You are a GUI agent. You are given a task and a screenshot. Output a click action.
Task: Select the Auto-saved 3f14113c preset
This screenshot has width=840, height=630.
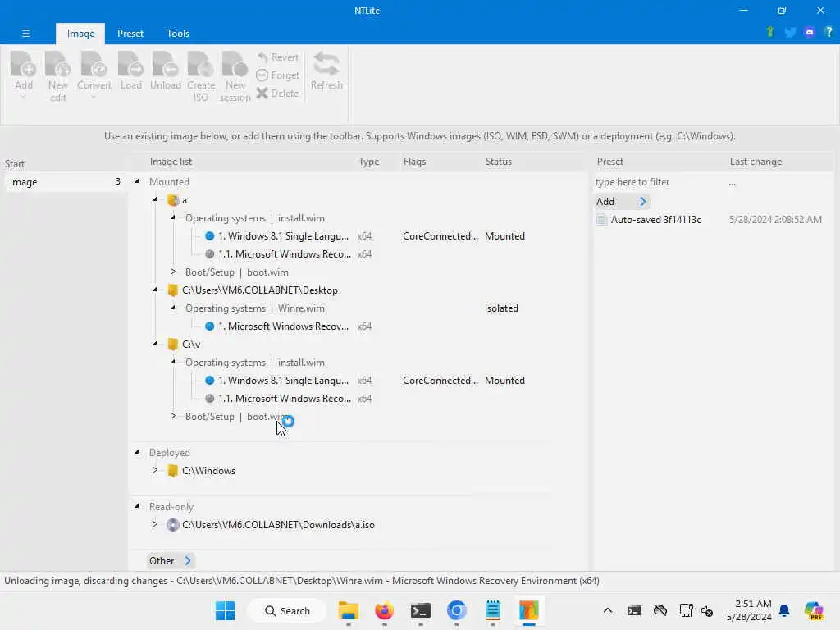(x=655, y=220)
